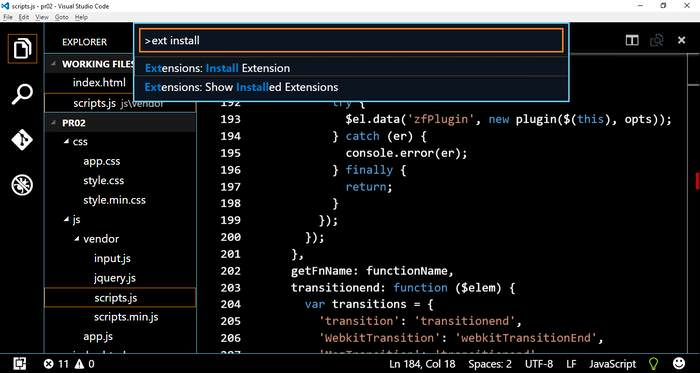Screen dimensions: 700x373
Task: Click the command palette input box
Action: [x=351, y=41]
